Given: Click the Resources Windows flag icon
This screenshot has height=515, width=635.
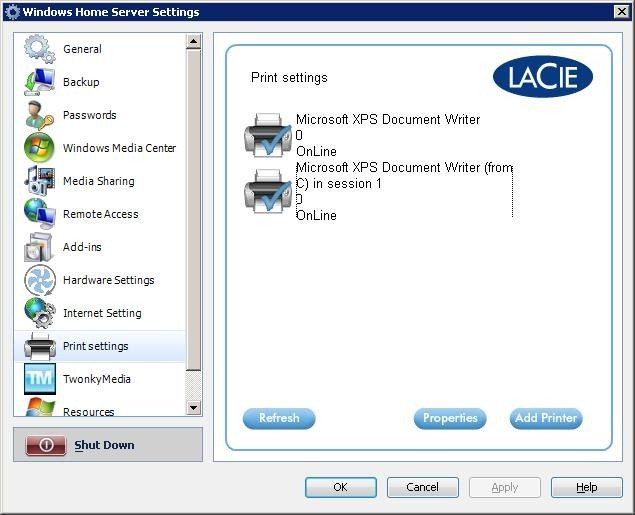Looking at the screenshot, I should point(40,407).
